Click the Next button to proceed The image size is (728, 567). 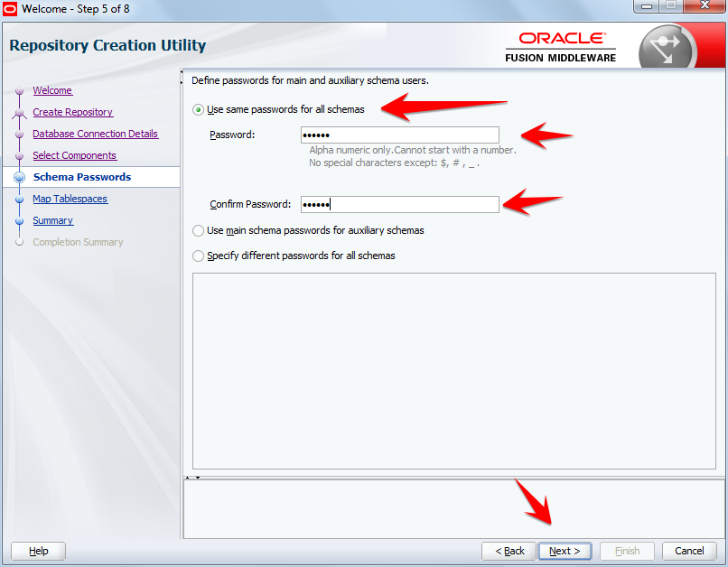click(x=565, y=551)
